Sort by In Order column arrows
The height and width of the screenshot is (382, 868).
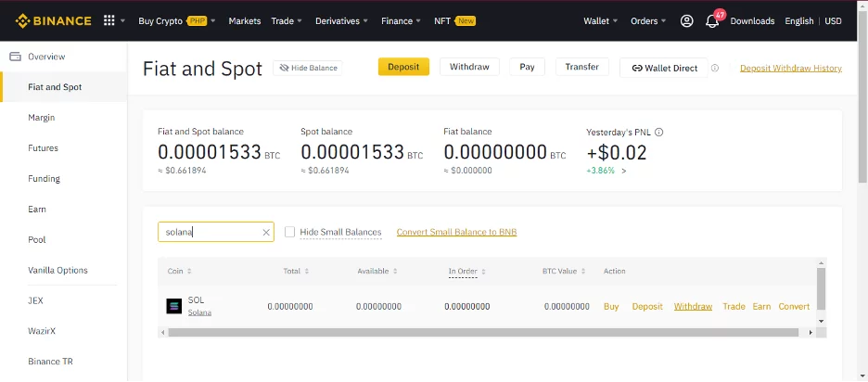483,272
